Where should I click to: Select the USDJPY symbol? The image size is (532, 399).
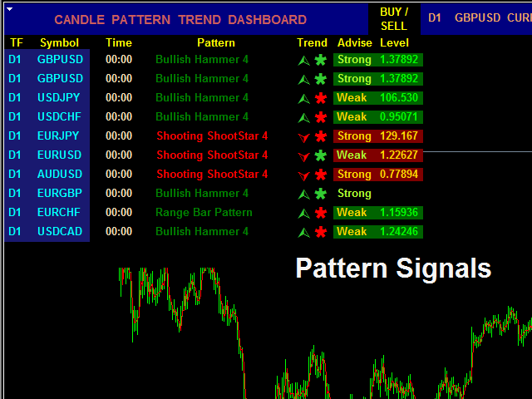point(59,98)
